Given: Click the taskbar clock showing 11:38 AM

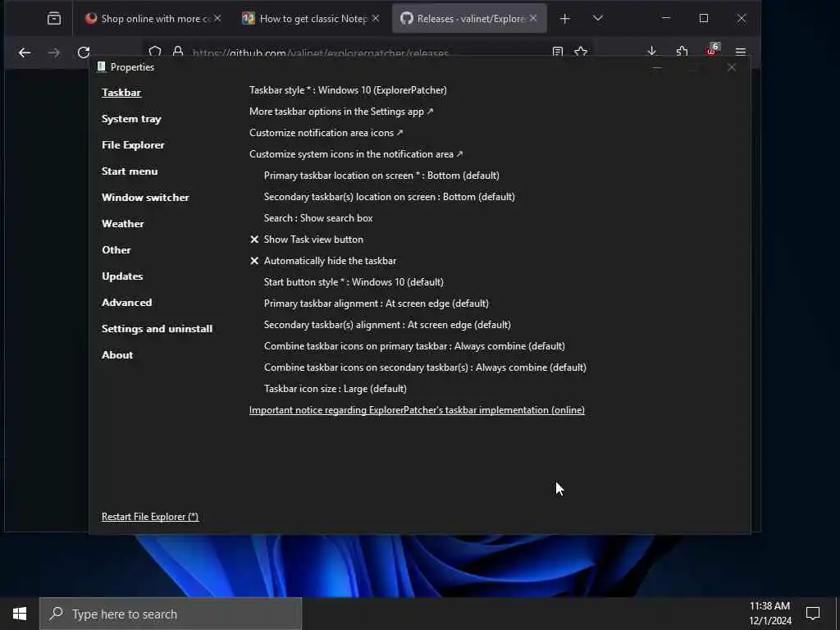Looking at the screenshot, I should [769, 614].
